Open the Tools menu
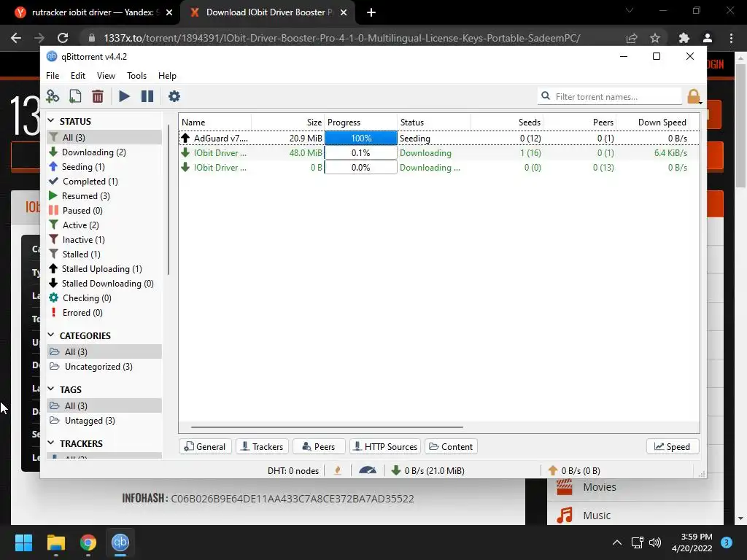The width and height of the screenshot is (747, 560). pyautogui.click(x=136, y=76)
